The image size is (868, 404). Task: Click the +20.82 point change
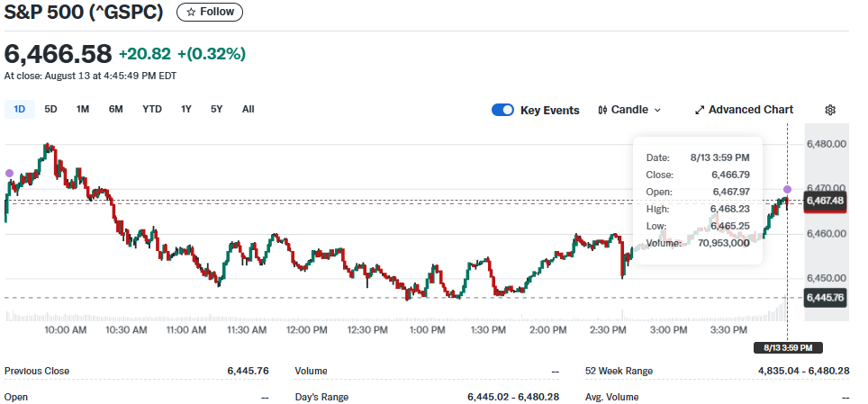click(144, 54)
